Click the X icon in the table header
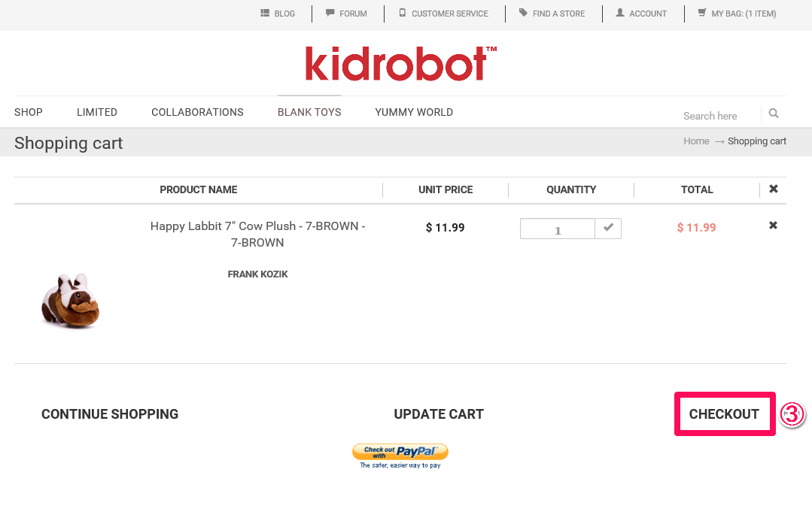The height and width of the screenshot is (515, 812). 773,189
